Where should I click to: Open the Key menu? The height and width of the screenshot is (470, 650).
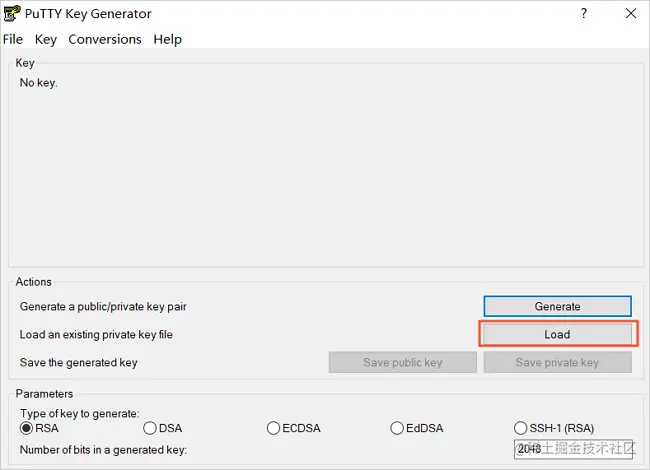click(x=46, y=39)
